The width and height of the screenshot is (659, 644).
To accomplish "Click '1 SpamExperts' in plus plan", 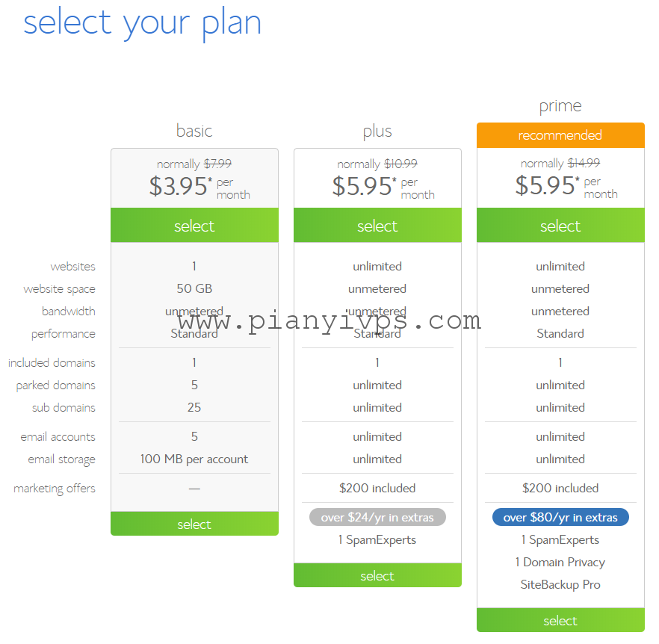I will point(377,539).
